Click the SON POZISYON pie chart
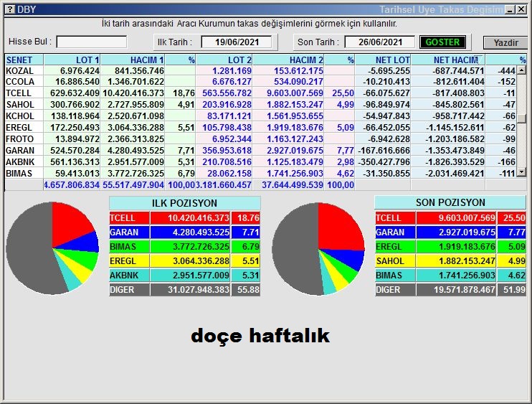Viewport: 532px width, 404px height. click(318, 249)
